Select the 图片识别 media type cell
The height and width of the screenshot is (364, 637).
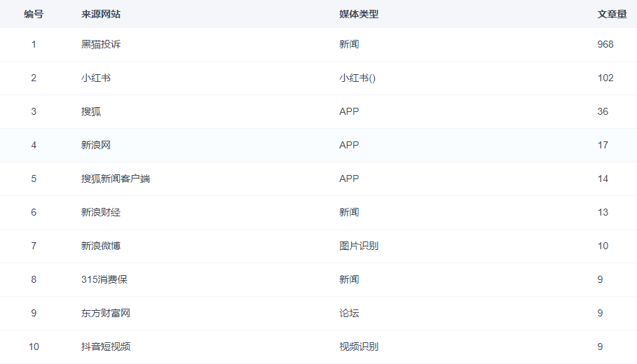click(358, 246)
